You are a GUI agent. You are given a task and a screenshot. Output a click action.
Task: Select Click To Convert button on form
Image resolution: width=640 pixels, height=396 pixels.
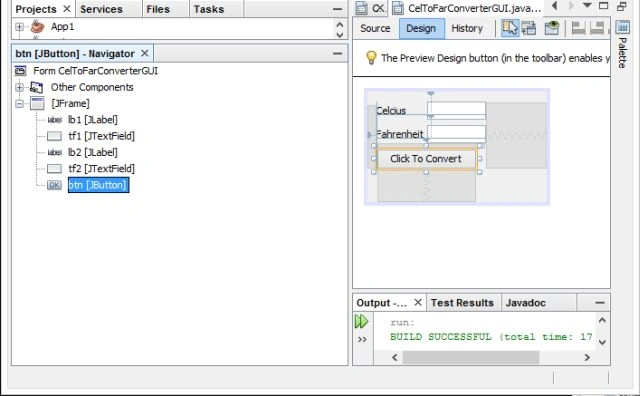tap(426, 159)
